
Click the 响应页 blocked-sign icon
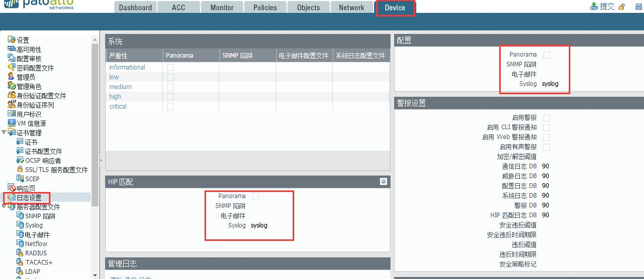[11, 188]
